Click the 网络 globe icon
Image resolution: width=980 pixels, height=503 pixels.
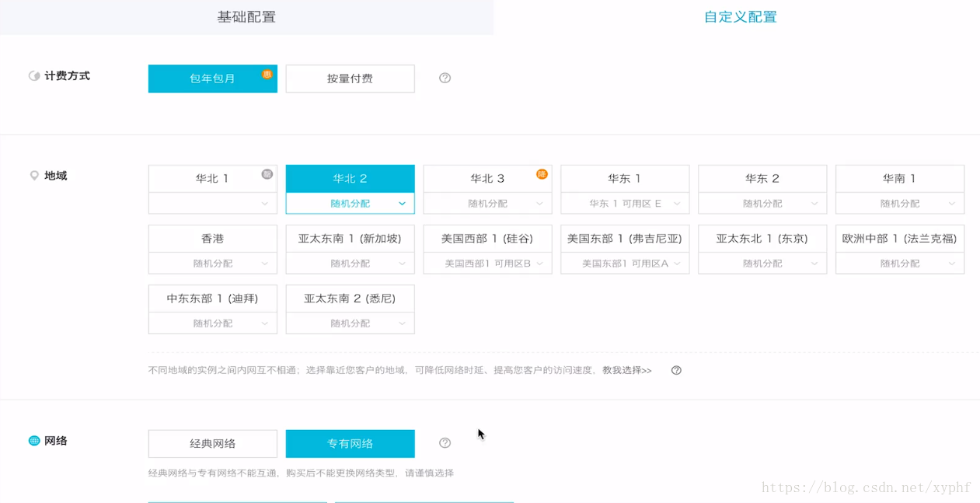34,441
